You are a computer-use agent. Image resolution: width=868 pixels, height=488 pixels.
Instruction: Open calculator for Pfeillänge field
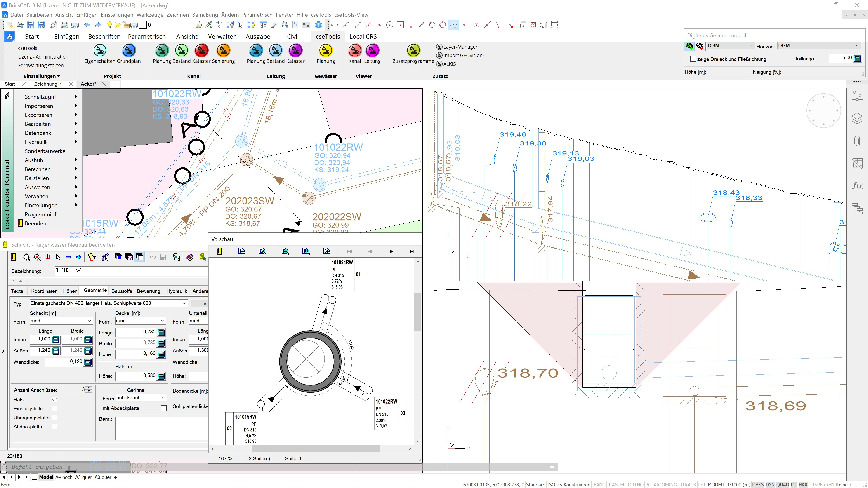pyautogui.click(x=858, y=59)
